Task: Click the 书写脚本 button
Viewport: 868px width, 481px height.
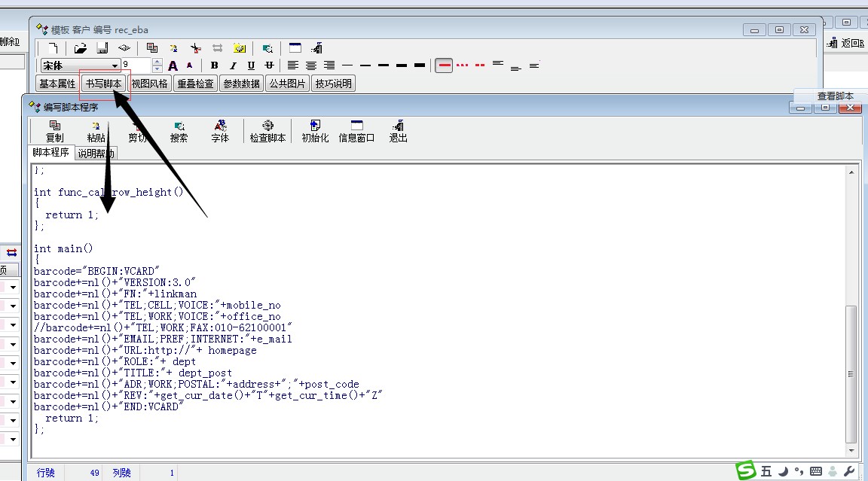Action: (x=103, y=84)
